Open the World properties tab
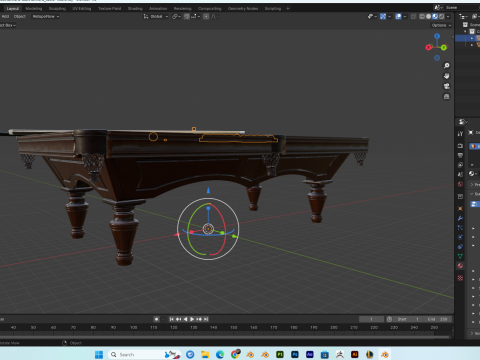The image size is (480, 360). [460, 184]
